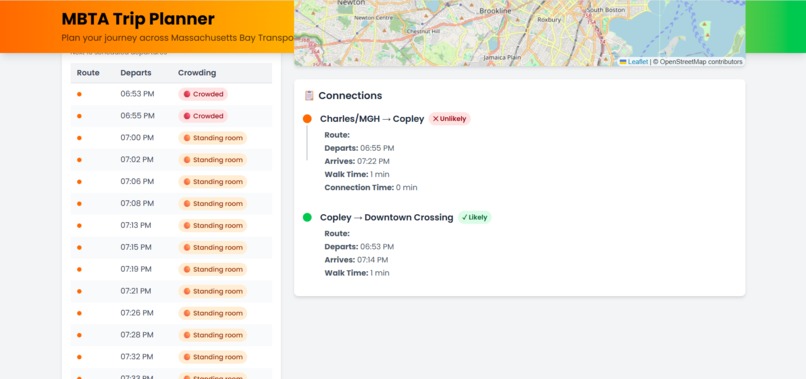Viewport: 806px width, 379px height.
Task: Click the Likely connection badge
Action: (474, 218)
